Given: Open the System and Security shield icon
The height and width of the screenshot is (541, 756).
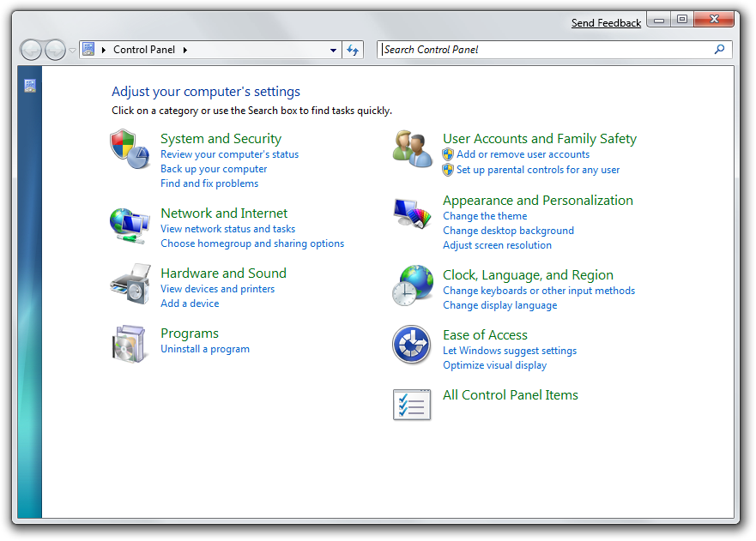Looking at the screenshot, I should coord(130,149).
